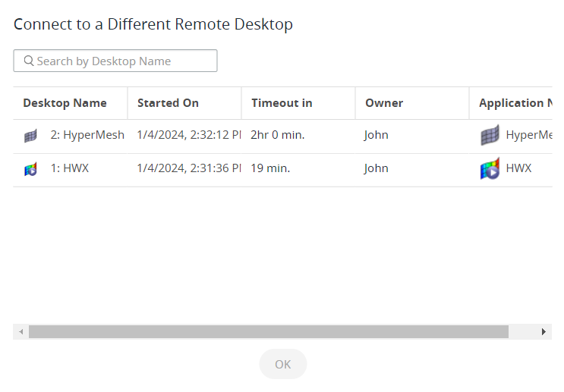Select the 1: HWX desktop name
The image size is (564, 392).
pos(70,168)
